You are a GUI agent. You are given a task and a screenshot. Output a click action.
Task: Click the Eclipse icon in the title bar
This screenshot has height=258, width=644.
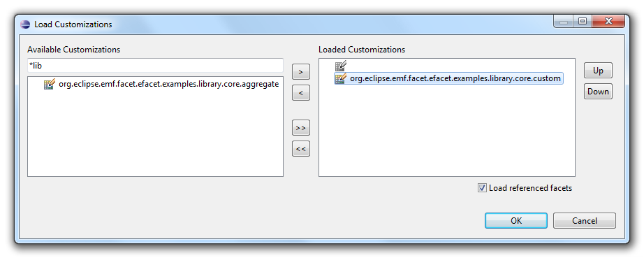(25, 24)
